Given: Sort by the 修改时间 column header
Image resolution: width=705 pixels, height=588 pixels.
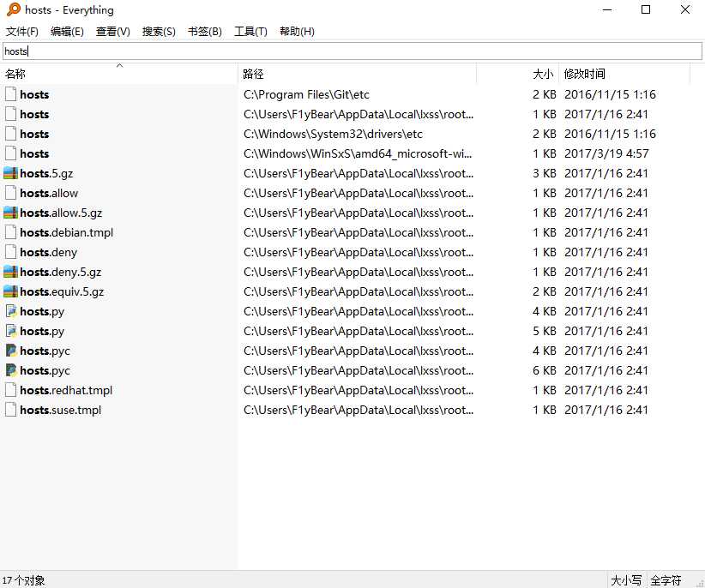Looking at the screenshot, I should pos(624,74).
